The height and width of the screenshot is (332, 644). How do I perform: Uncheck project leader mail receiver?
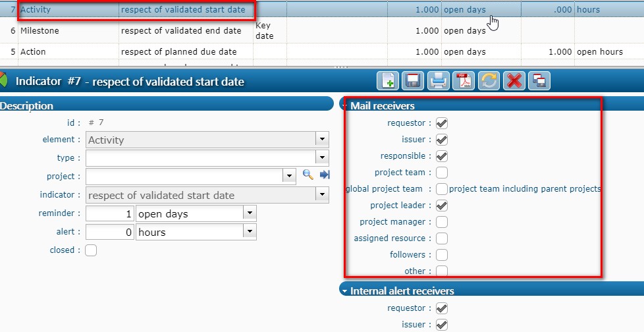coord(442,205)
